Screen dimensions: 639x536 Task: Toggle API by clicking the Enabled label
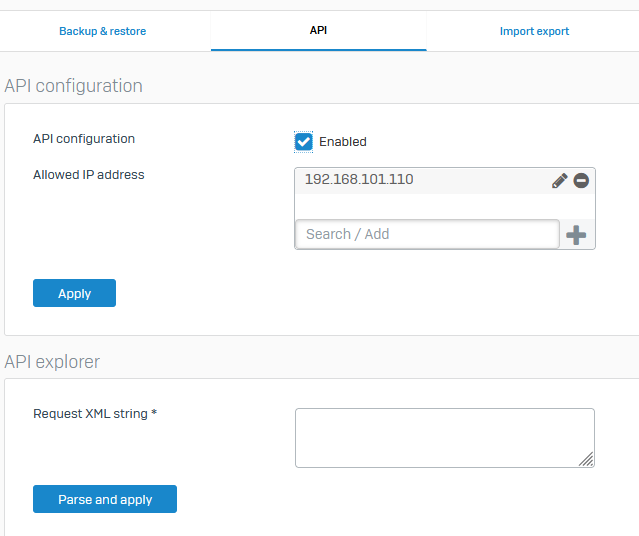(343, 142)
